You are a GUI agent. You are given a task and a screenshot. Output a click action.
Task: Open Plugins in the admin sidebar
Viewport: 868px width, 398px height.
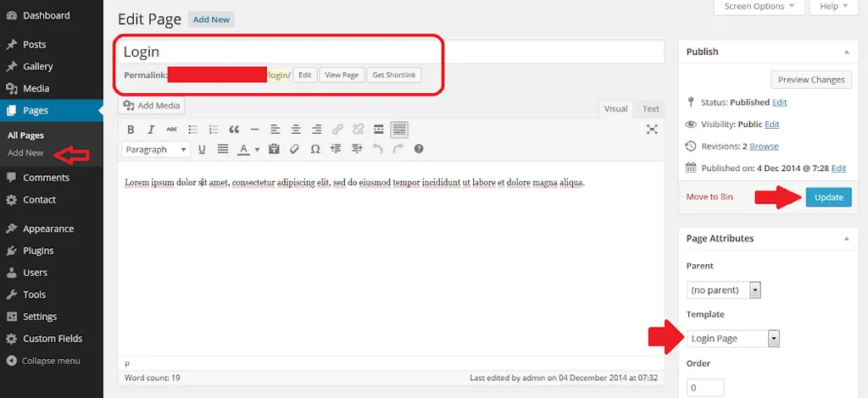point(38,251)
